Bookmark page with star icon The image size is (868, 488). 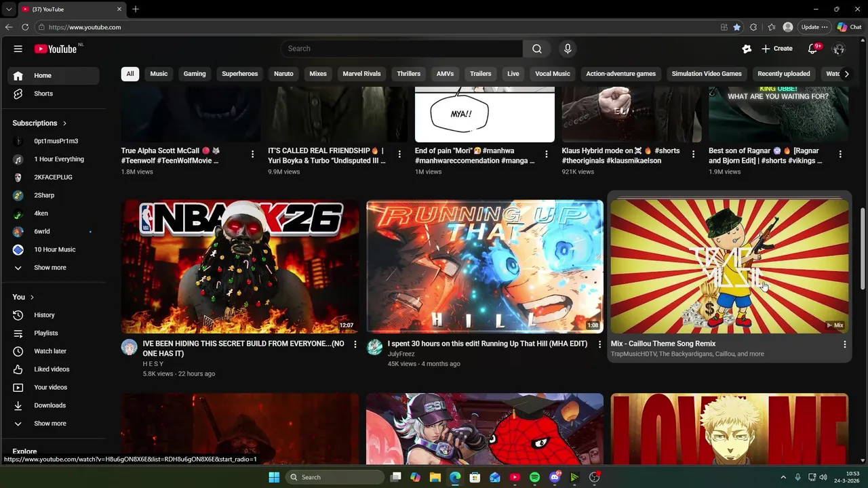pos(737,27)
